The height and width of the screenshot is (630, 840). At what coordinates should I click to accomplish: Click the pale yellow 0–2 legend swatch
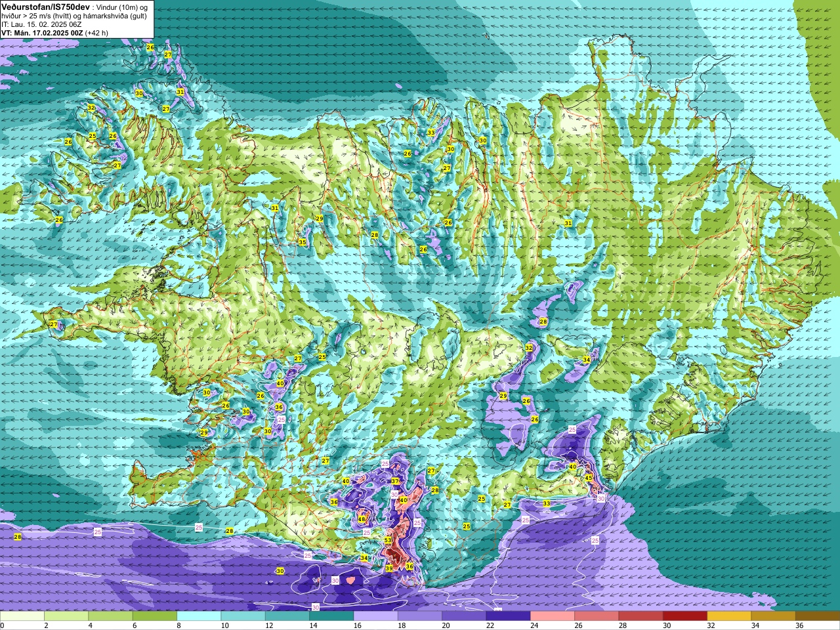[x=22, y=616]
